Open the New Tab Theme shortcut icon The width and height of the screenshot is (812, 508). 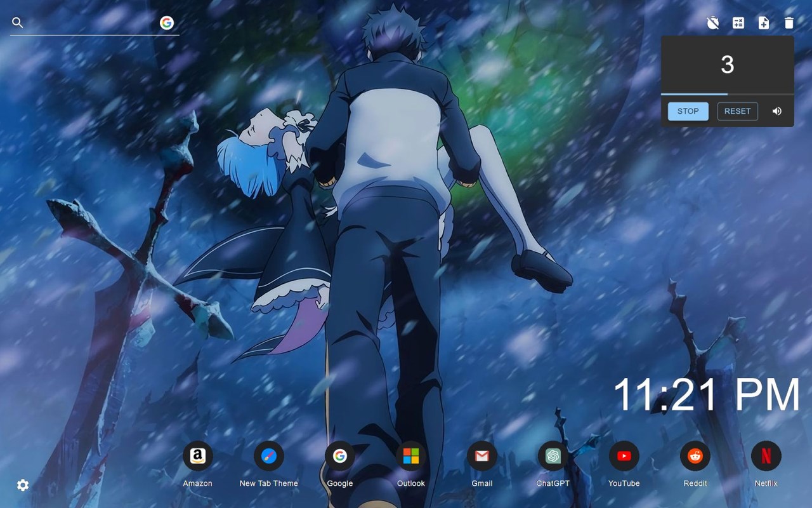pyautogui.click(x=269, y=456)
